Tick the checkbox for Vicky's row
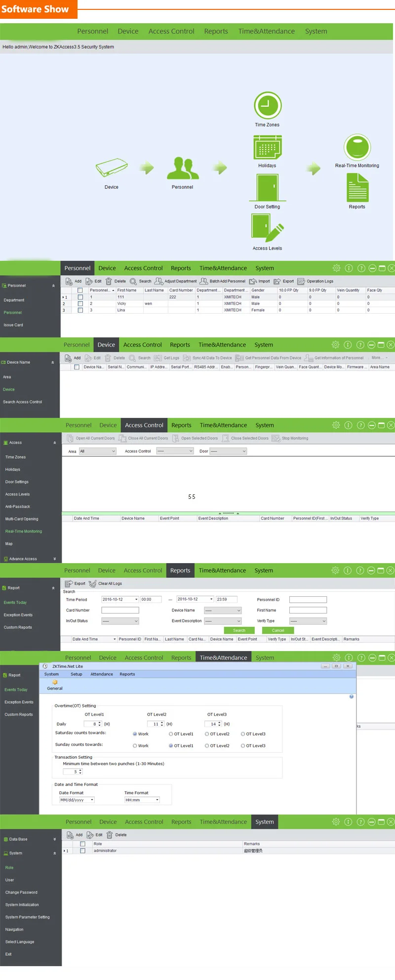The width and height of the screenshot is (395, 980). (80, 304)
